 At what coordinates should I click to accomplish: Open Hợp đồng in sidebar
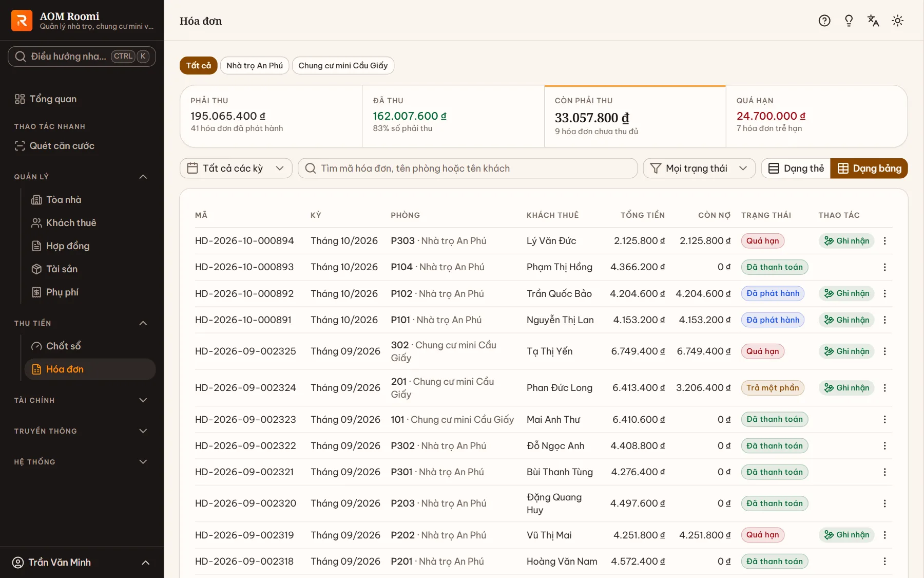pos(90,246)
